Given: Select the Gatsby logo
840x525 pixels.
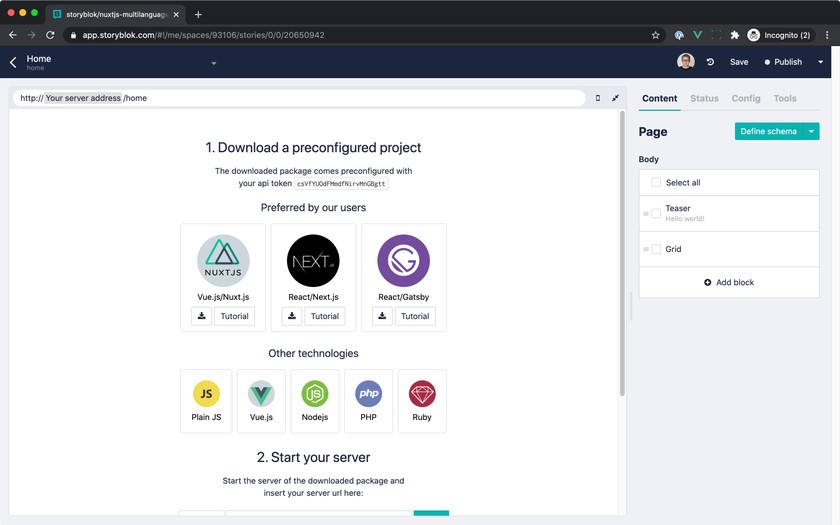Looking at the screenshot, I should coord(403,260).
